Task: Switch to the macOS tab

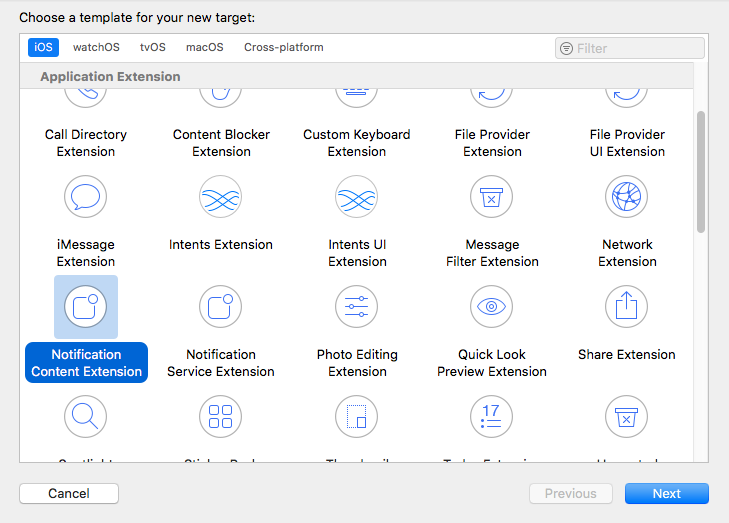Action: pyautogui.click(x=205, y=47)
